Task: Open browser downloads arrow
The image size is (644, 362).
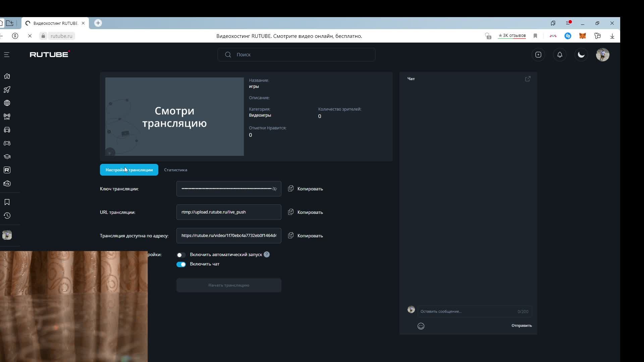Action: pos(612,36)
